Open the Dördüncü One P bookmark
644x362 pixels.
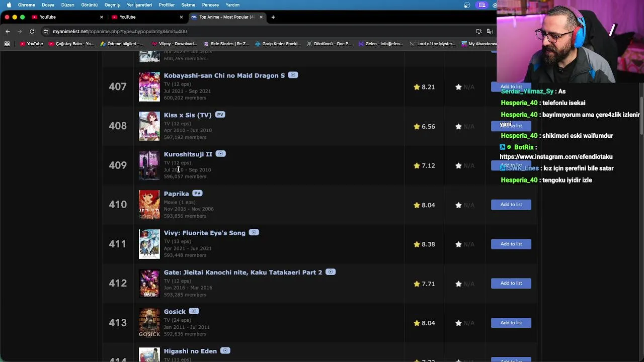pos(329,44)
